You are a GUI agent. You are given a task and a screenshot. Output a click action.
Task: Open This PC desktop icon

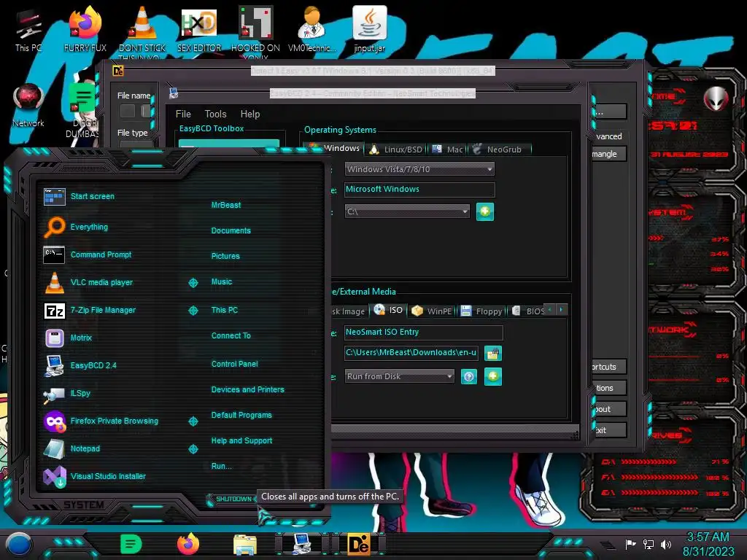coord(28,29)
